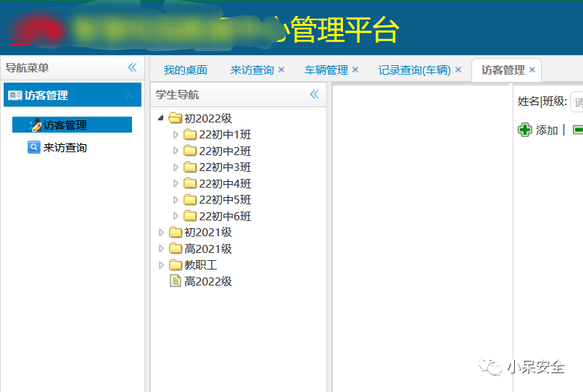Expand the 22初中6班 node arrow
Image resolution: width=583 pixels, height=392 pixels.
[x=176, y=216]
